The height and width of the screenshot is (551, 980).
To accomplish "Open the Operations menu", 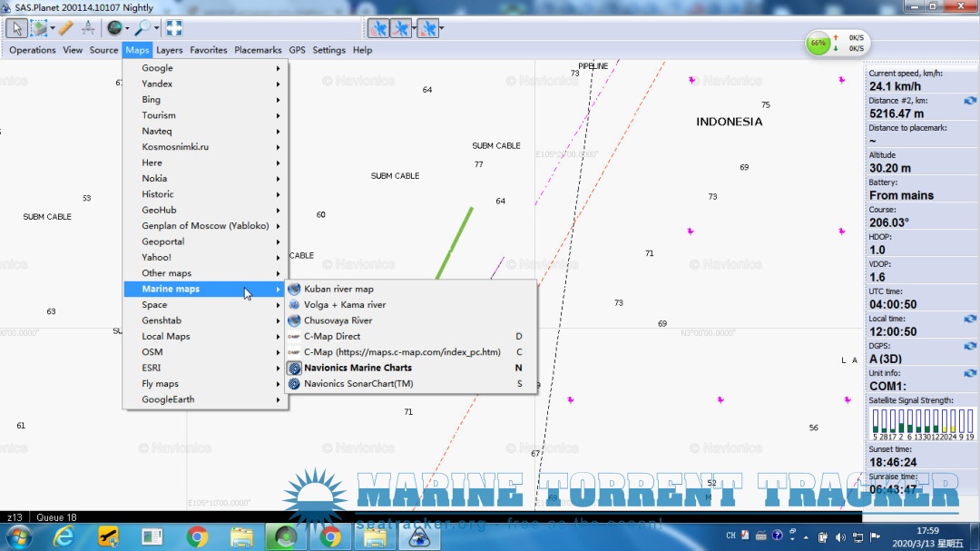I will click(x=33, y=50).
